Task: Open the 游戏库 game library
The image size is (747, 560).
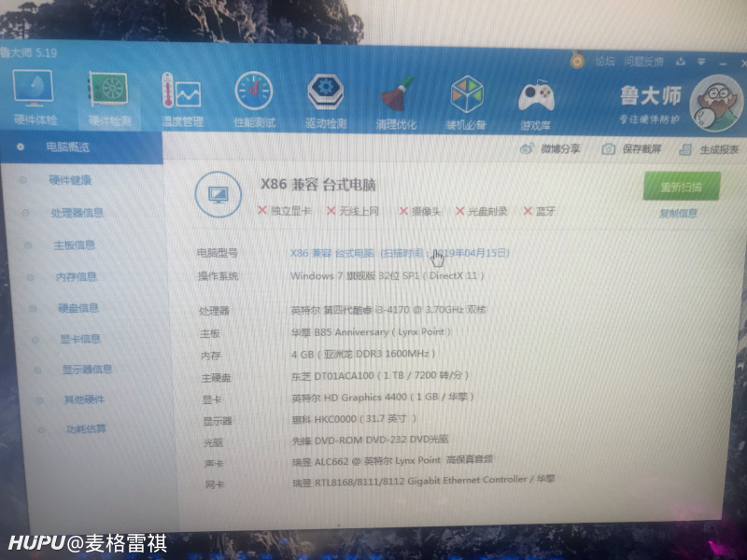Action: 536,104
